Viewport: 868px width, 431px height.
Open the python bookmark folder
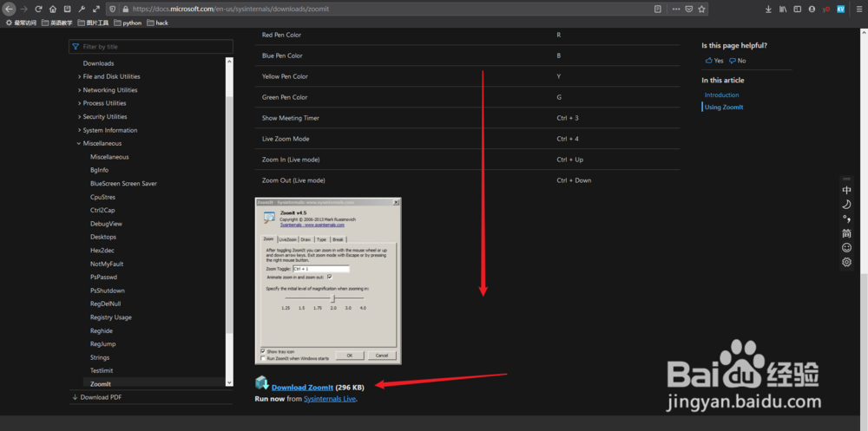pyautogui.click(x=128, y=23)
